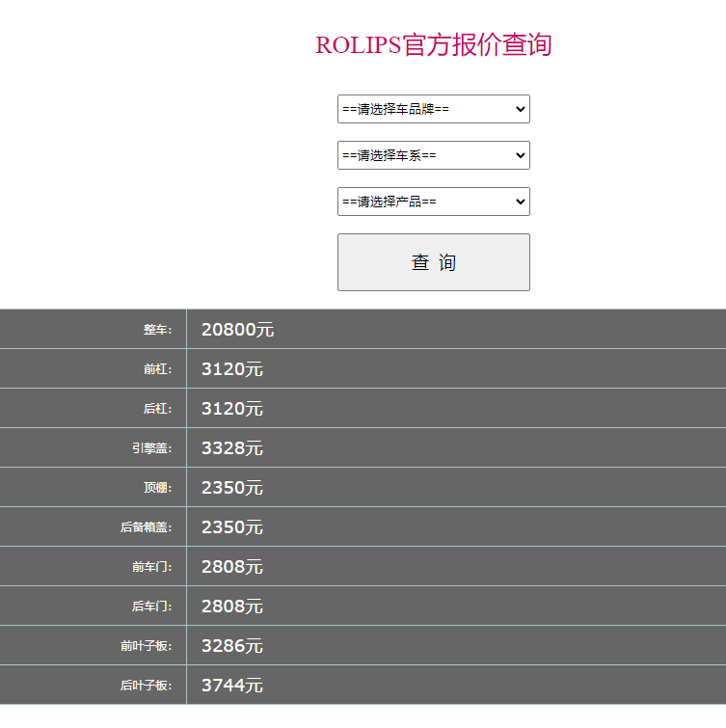726x728 pixels.
Task: Click the 后杠 row label
Action: tap(157, 409)
